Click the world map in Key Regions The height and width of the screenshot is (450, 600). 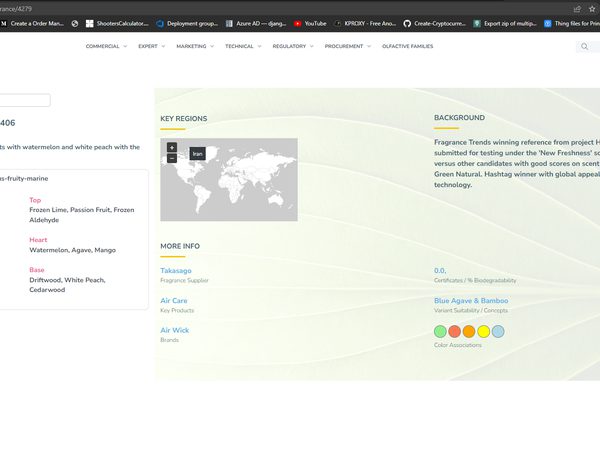coord(229,179)
